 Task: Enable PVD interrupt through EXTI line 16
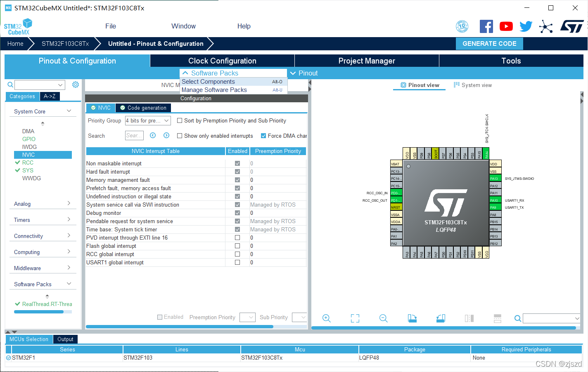pyautogui.click(x=237, y=238)
